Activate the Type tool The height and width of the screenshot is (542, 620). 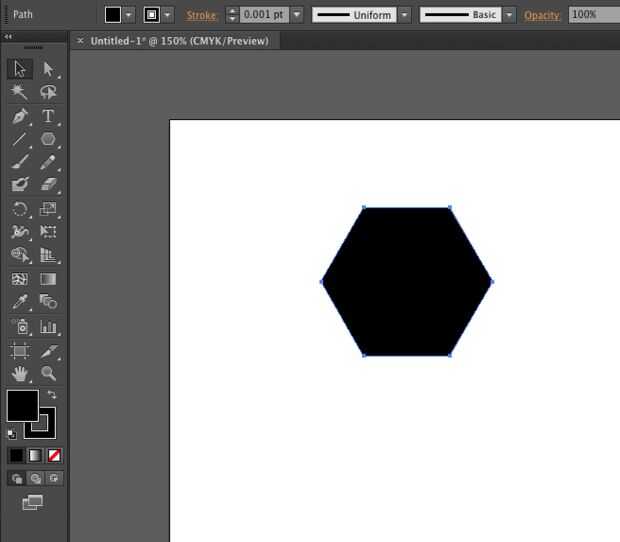pos(48,116)
